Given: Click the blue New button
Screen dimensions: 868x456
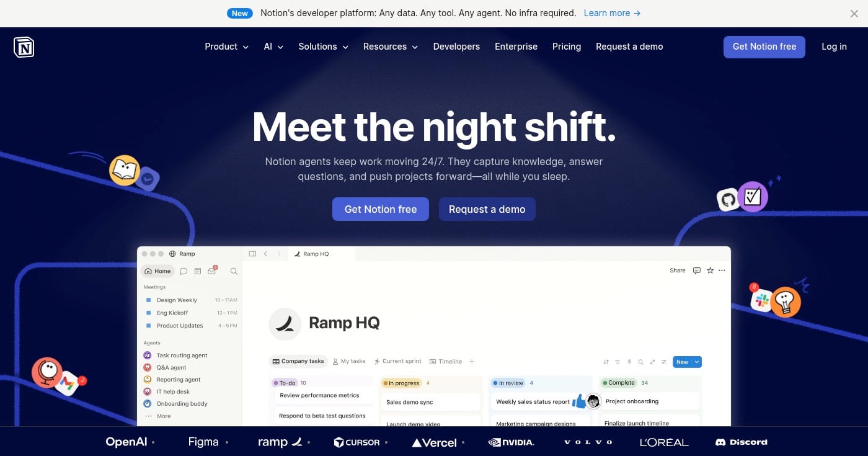Looking at the screenshot, I should pos(682,362).
